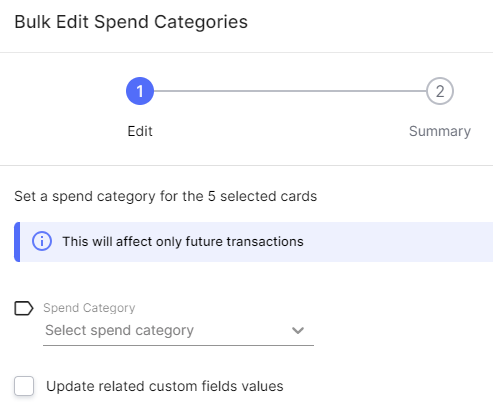
Task: Click the blue step 1 circle
Action: tap(140, 91)
